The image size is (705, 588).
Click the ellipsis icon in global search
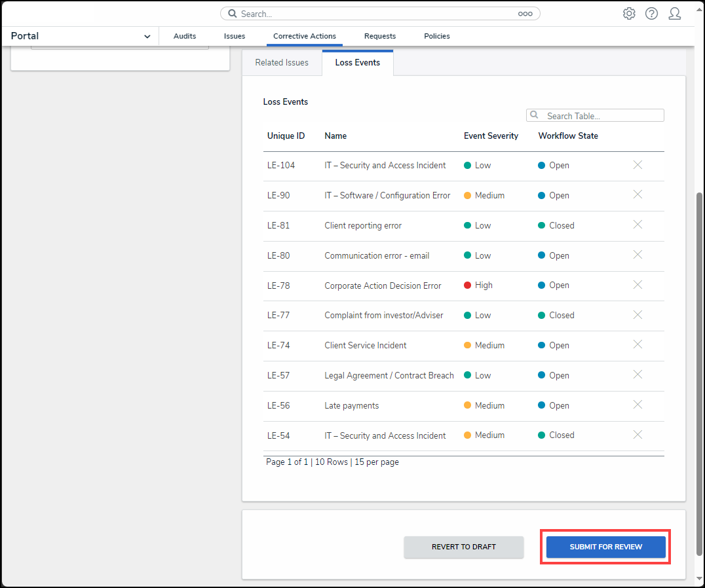pos(525,14)
